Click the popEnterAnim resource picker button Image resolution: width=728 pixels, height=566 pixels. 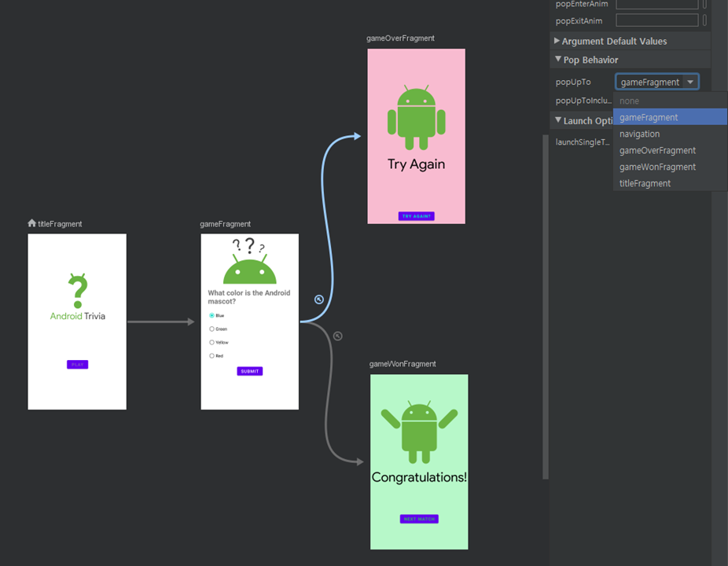point(704,4)
